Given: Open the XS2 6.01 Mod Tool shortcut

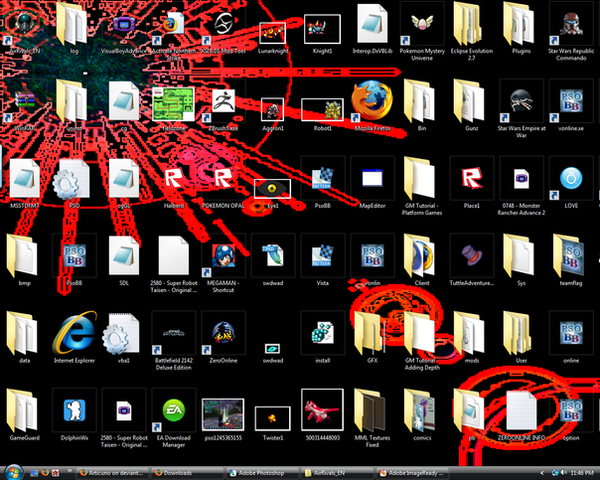Looking at the screenshot, I should pos(223,24).
